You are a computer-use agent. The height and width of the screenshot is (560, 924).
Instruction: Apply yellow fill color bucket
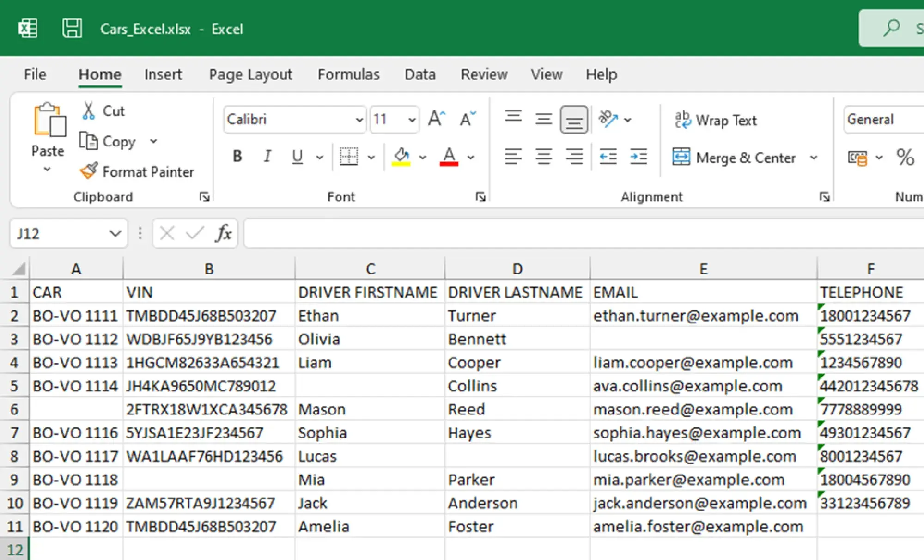coord(401,157)
